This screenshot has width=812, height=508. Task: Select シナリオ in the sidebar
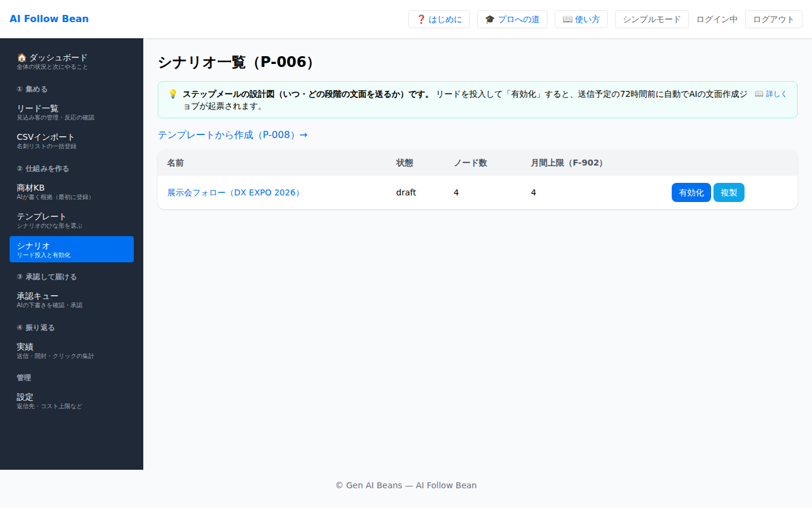pyautogui.click(x=72, y=249)
